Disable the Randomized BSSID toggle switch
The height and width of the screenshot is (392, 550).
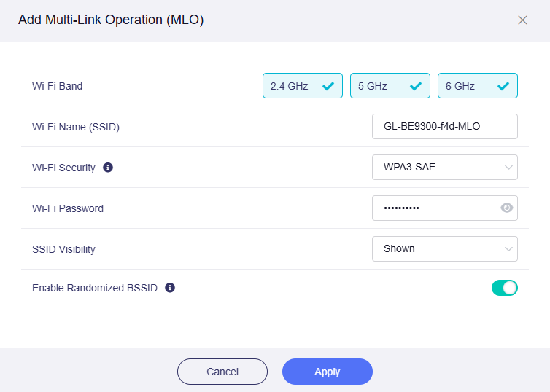(504, 288)
